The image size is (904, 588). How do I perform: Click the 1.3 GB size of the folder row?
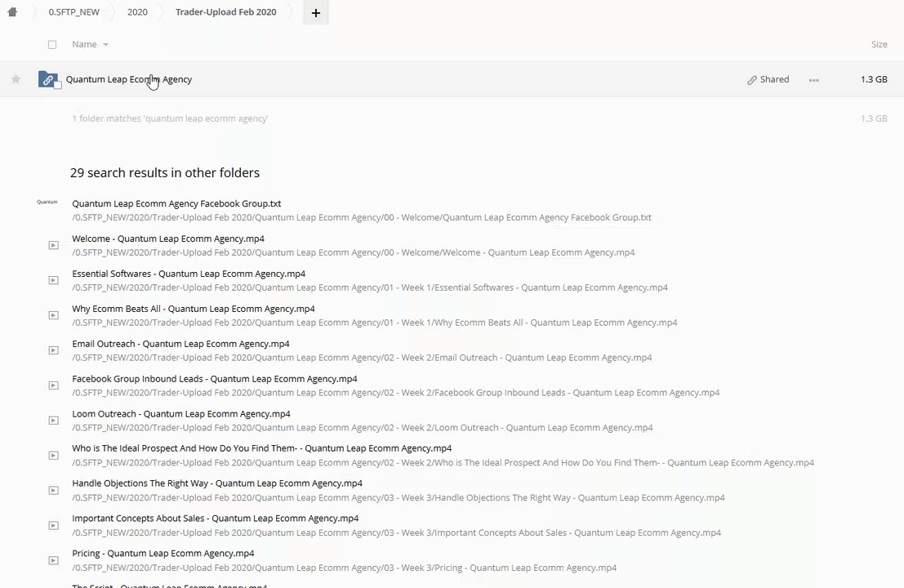[874, 79]
